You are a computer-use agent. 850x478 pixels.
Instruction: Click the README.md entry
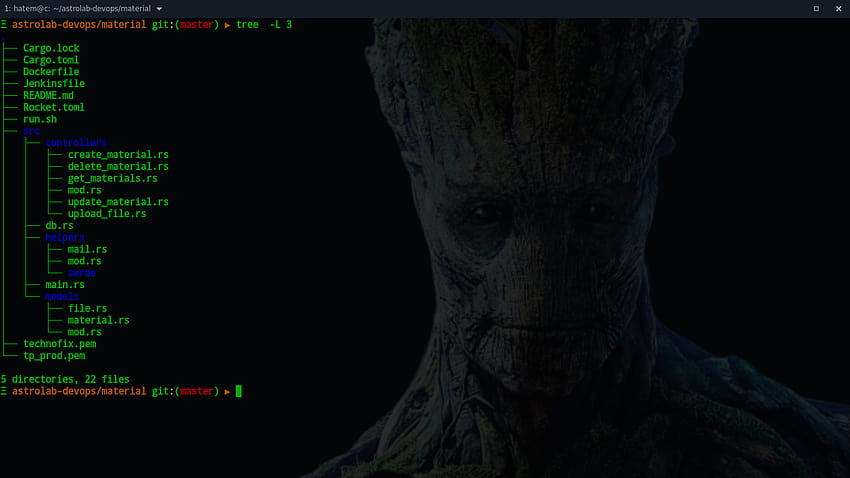pyautogui.click(x=48, y=95)
